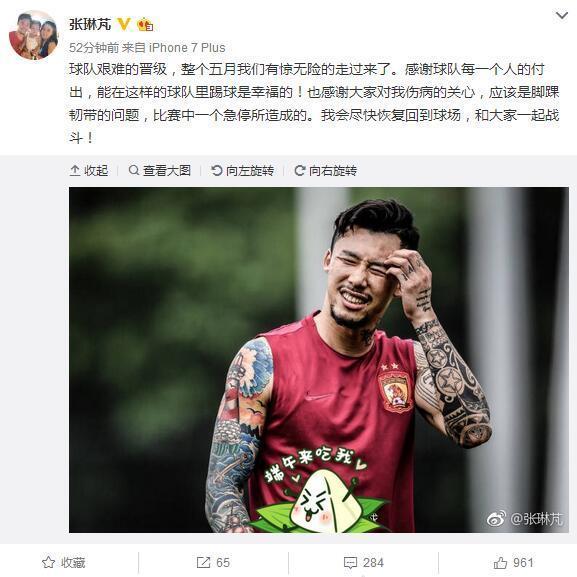Screen dimensions: 577x577
Task: Open the post options chevron dropdown
Action: (562, 16)
